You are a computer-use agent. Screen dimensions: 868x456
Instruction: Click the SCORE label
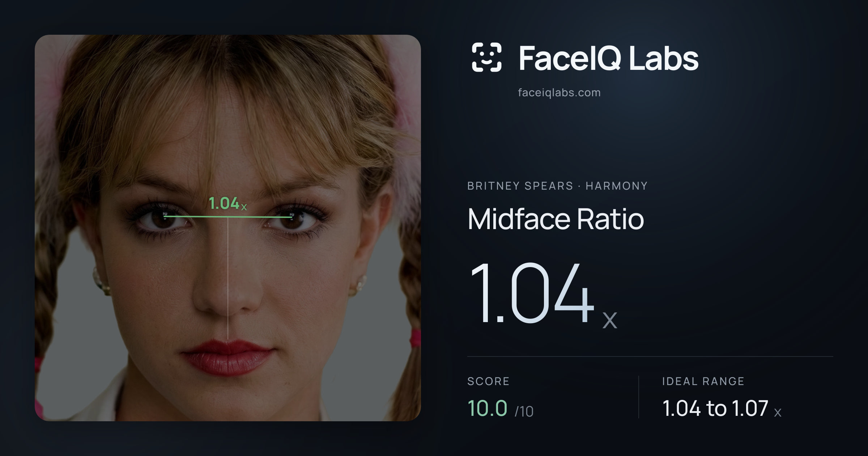[x=488, y=381]
